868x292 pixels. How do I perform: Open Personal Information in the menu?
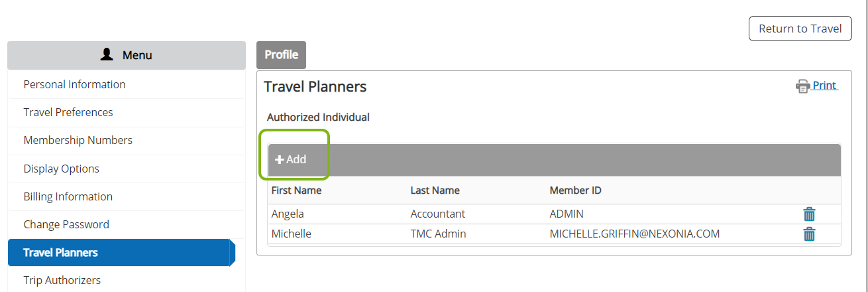click(x=74, y=84)
